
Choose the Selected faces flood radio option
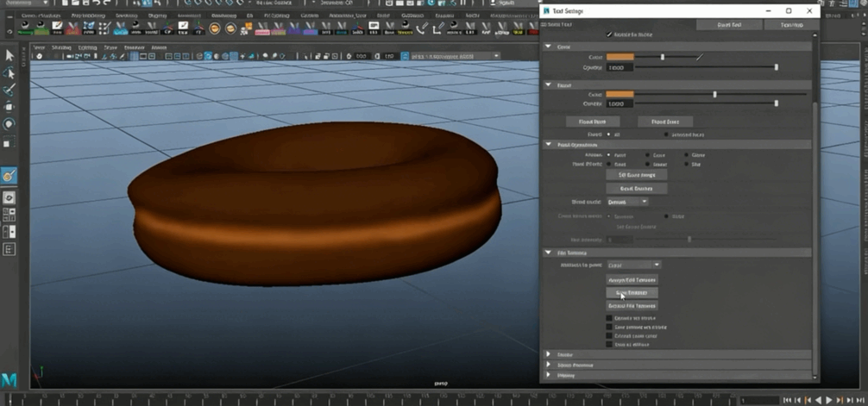click(666, 134)
